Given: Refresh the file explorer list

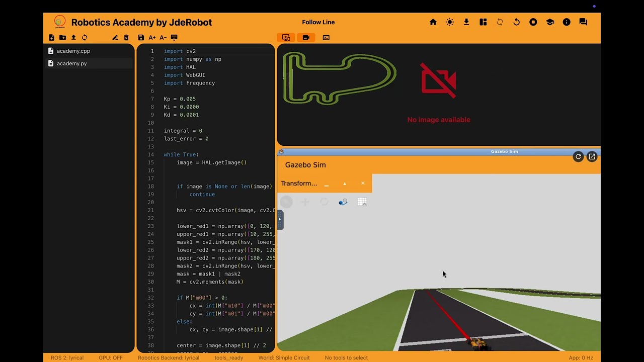Looking at the screenshot, I should [85, 38].
